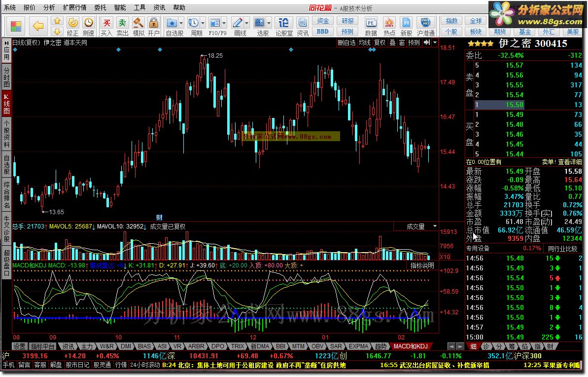The width and height of the screenshot is (588, 377).
Task: Click the 资金 button
Action: pos(322,21)
